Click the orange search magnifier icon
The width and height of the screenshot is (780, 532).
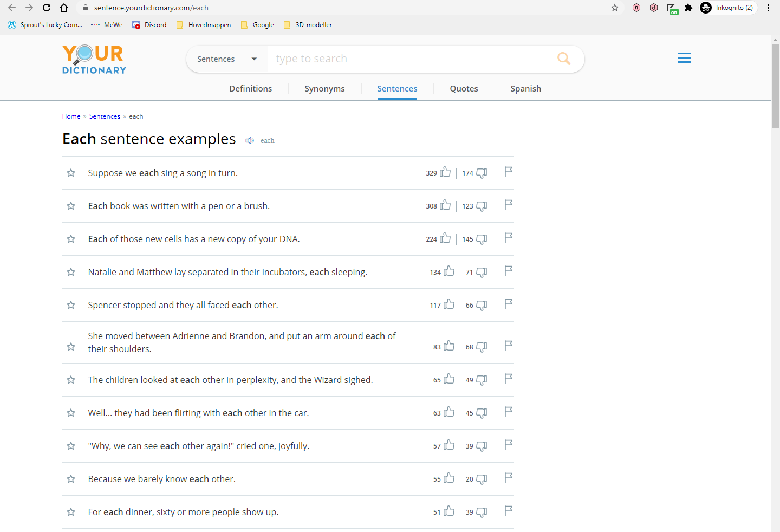pyautogui.click(x=564, y=58)
